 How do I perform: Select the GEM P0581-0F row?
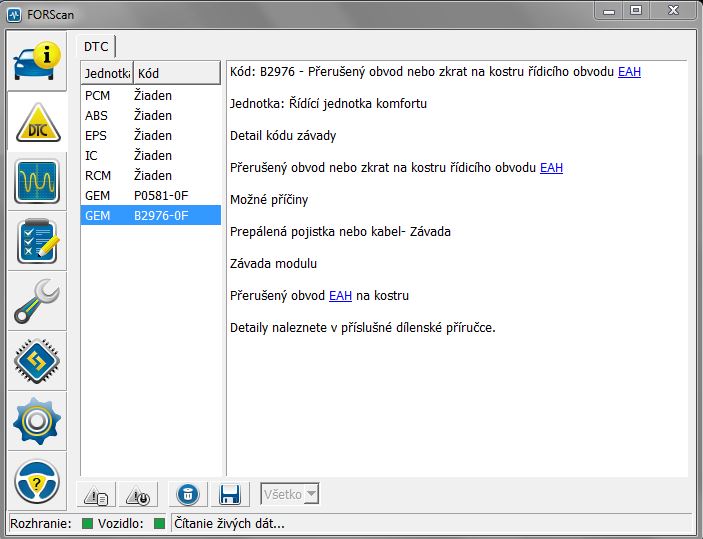[x=150, y=195]
